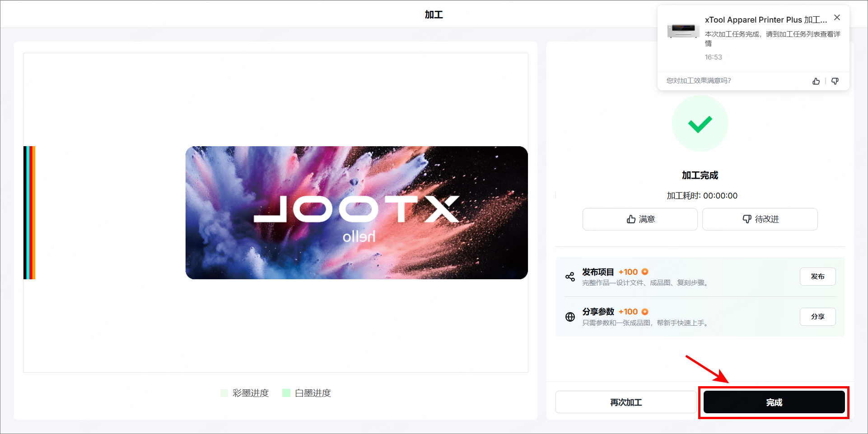Image resolution: width=868 pixels, height=434 pixels.
Task: Click the coin icon next to 分享参数 +100
Action: tap(645, 312)
